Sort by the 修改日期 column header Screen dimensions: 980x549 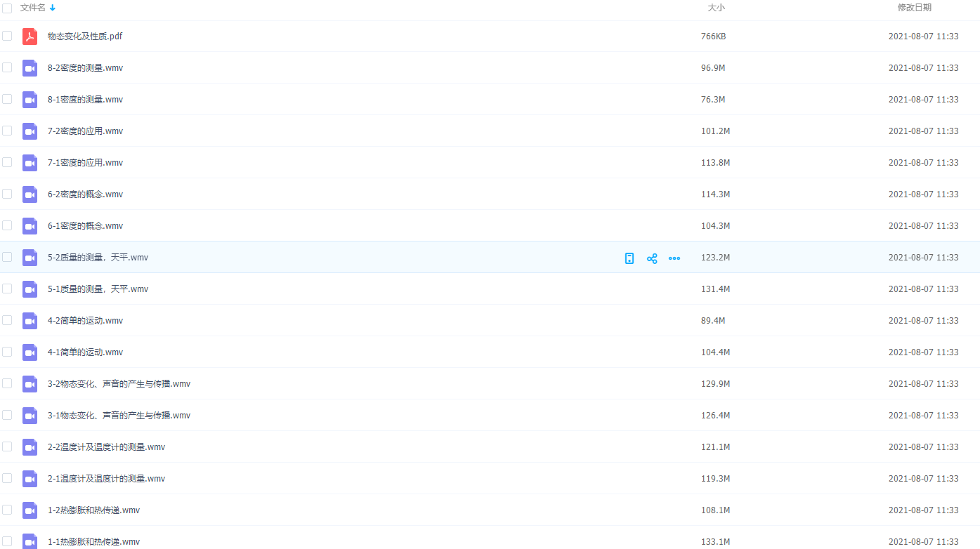click(x=914, y=8)
